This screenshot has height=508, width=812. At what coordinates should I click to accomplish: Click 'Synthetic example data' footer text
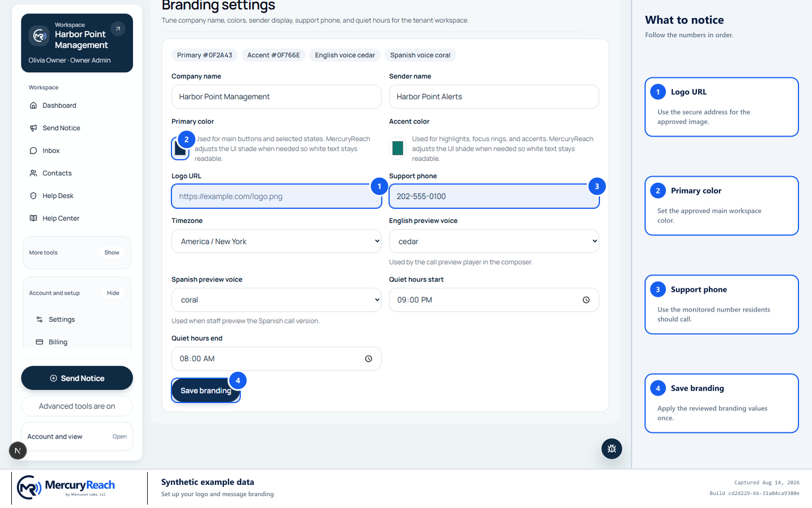pyautogui.click(x=208, y=482)
